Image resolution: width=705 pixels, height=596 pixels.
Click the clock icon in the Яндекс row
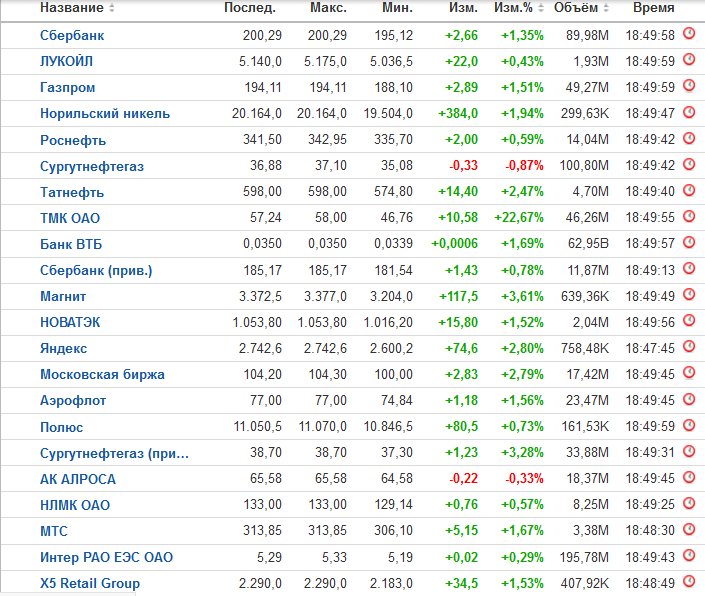[689, 347]
